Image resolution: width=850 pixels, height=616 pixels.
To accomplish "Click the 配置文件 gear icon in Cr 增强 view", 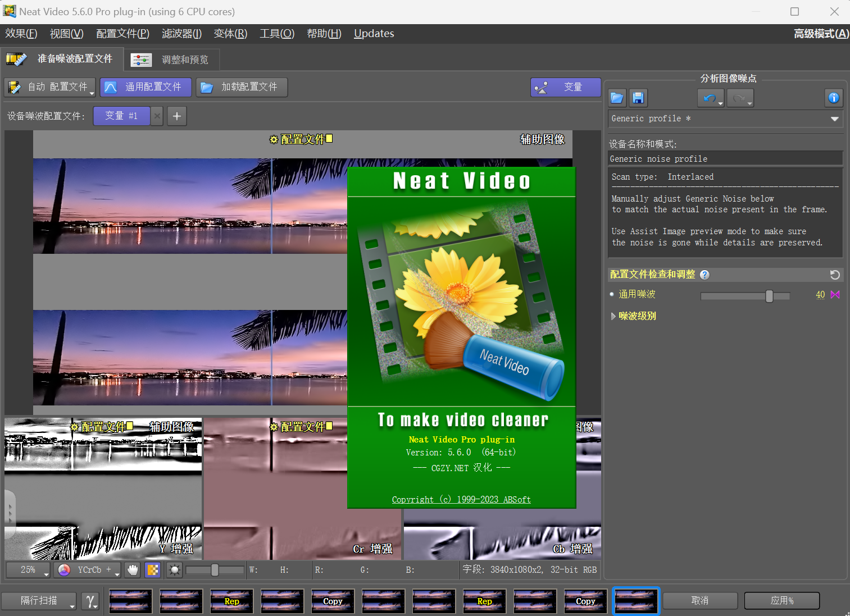I will (274, 427).
